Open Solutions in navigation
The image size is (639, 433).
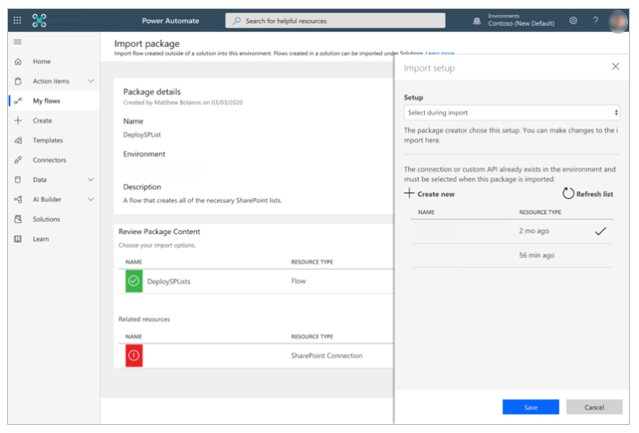[46, 219]
